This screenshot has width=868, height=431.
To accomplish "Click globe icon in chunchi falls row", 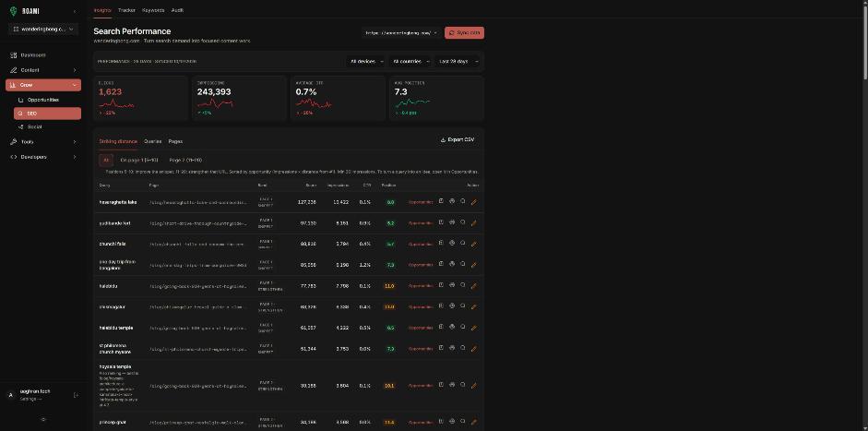I will coord(452,243).
